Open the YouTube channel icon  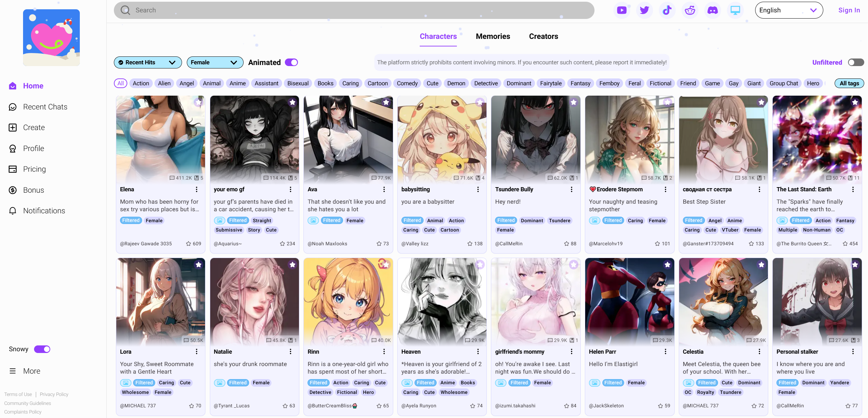click(x=621, y=10)
